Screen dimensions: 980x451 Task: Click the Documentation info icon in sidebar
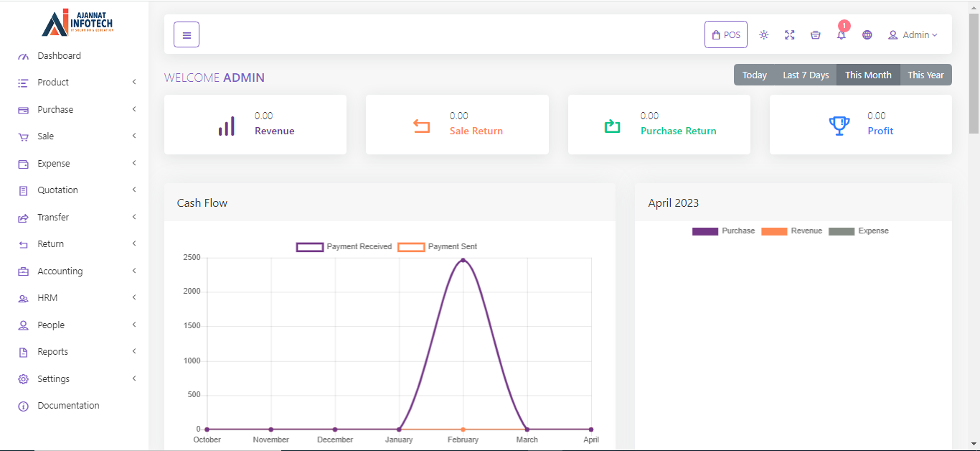[x=23, y=406]
